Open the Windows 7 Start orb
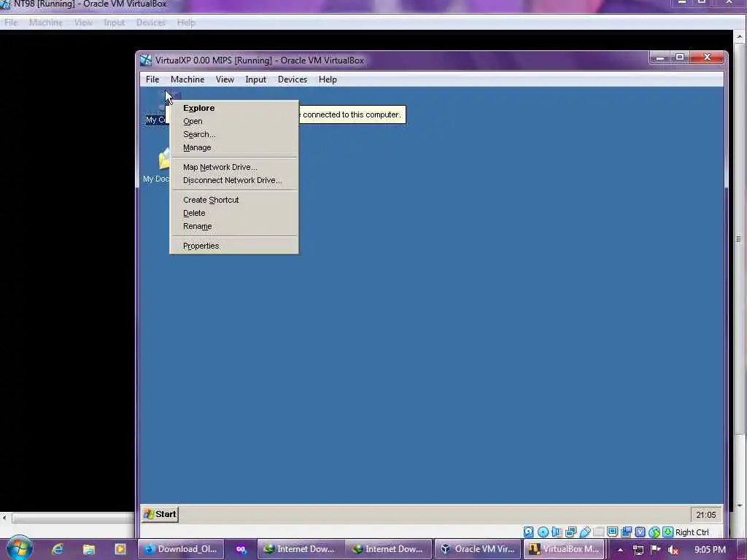The image size is (747, 560). coord(19,548)
